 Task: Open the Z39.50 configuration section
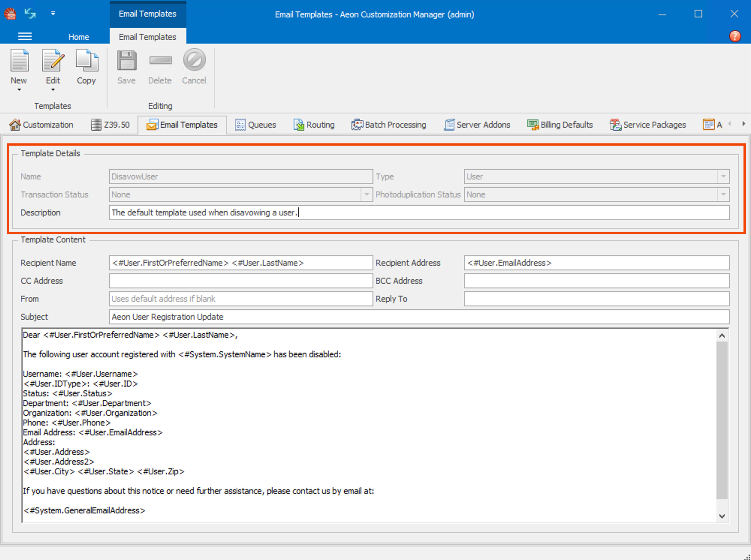[111, 125]
